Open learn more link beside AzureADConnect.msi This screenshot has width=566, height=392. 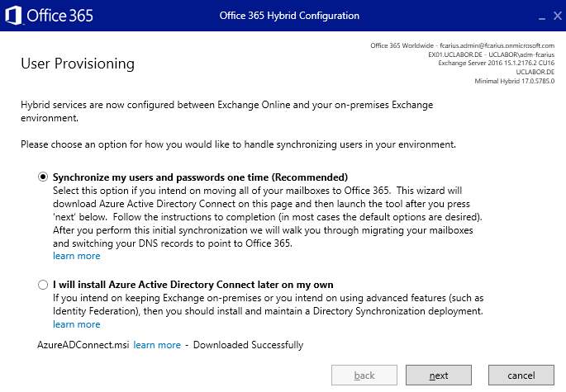(x=157, y=345)
